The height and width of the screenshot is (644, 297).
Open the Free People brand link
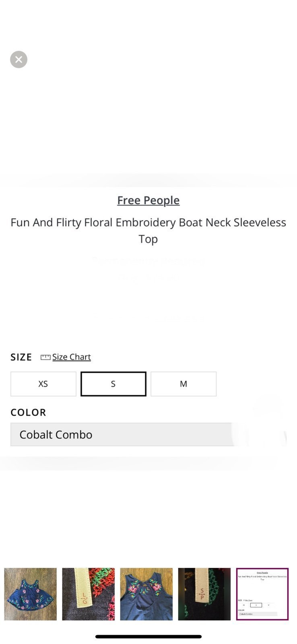148,200
